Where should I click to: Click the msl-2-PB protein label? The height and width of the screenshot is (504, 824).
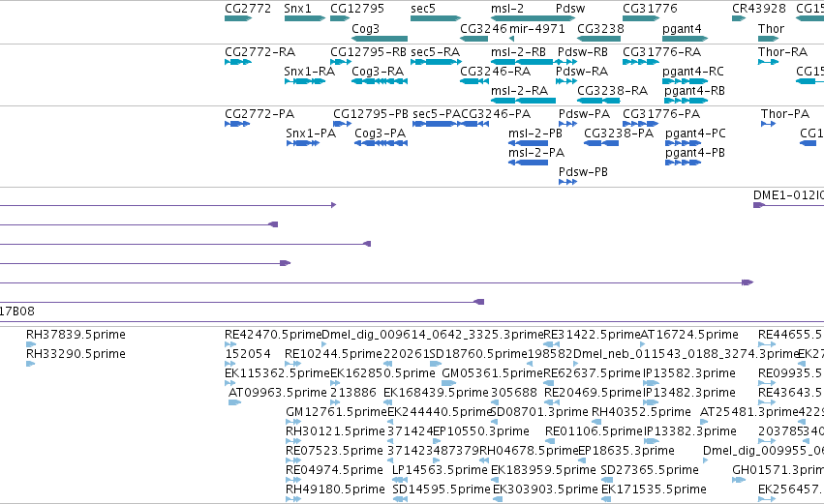pos(534,133)
